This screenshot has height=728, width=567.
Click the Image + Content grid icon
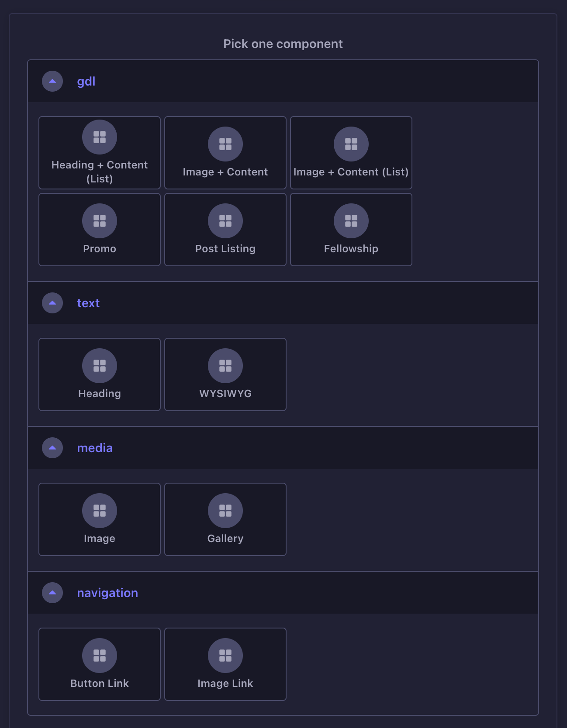coord(225,144)
